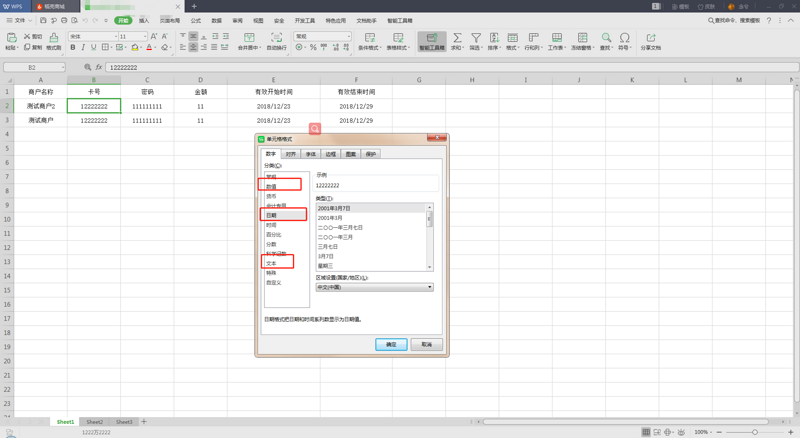The height and width of the screenshot is (438, 800).
Task: Switch to the Formulas ribbon tab
Action: 196,20
